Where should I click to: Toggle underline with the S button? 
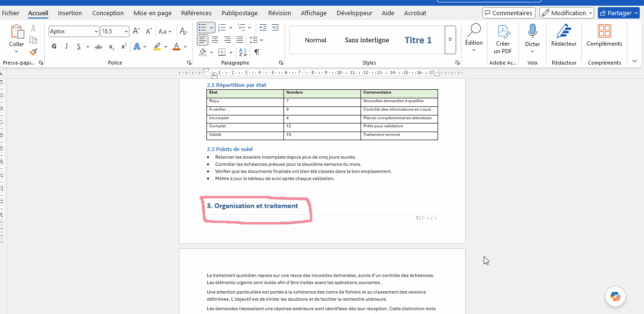(78, 47)
